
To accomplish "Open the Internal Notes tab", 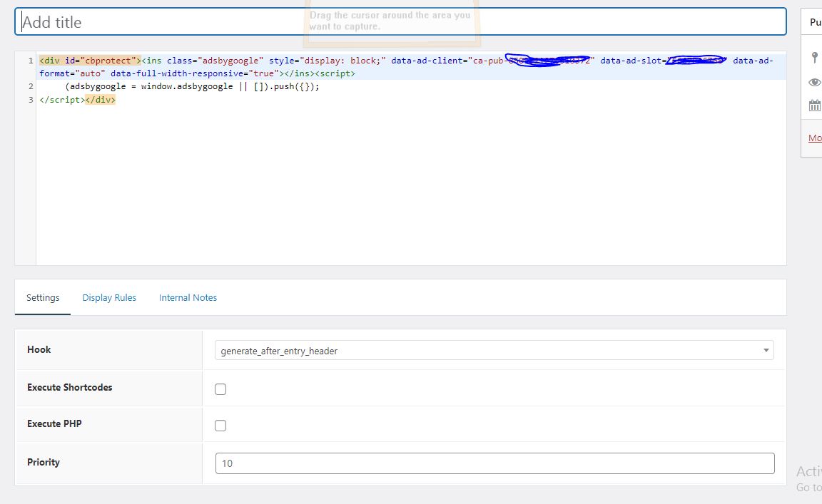I will click(x=188, y=297).
